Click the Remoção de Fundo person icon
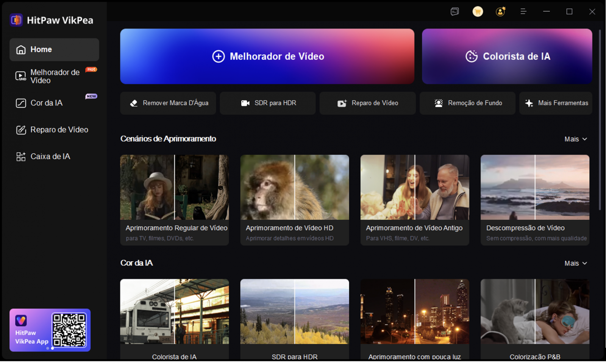This screenshot has width=606, height=364. pyautogui.click(x=439, y=103)
